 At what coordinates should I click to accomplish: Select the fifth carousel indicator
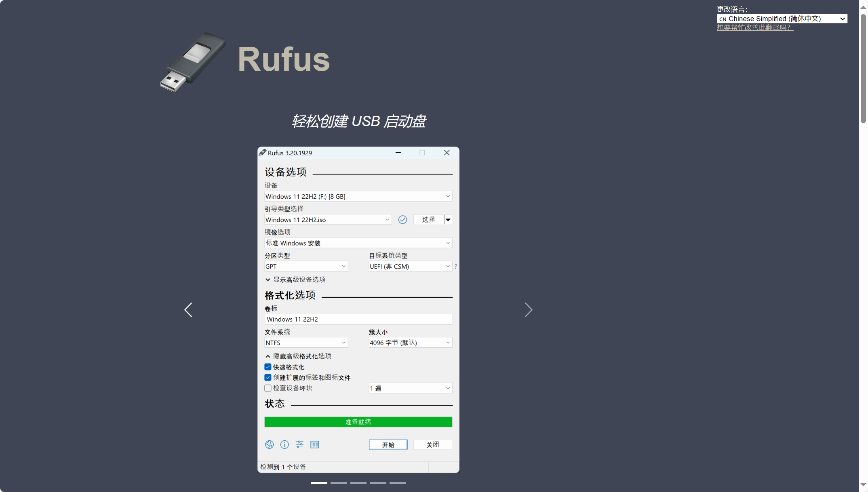point(398,483)
